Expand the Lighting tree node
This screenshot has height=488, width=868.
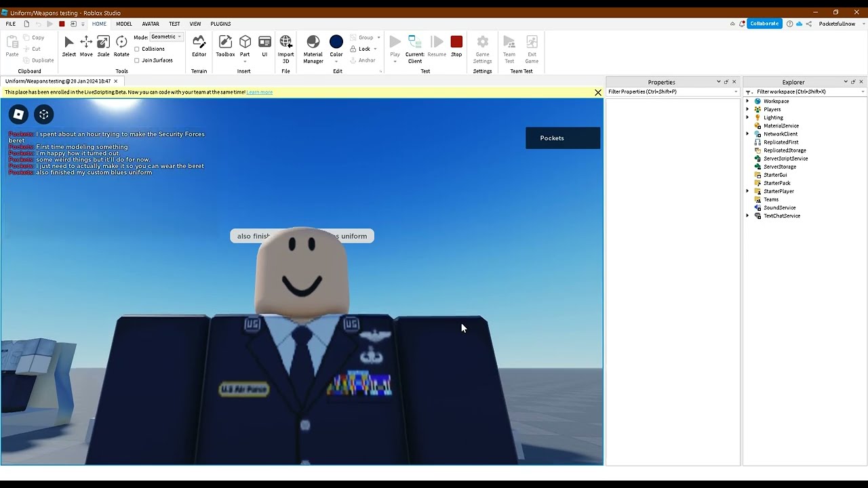(x=748, y=117)
